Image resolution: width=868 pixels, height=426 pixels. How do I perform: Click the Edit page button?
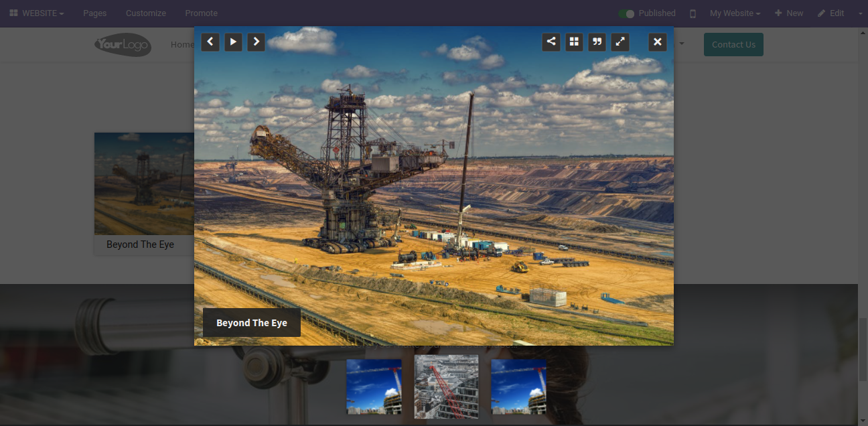[x=831, y=13]
